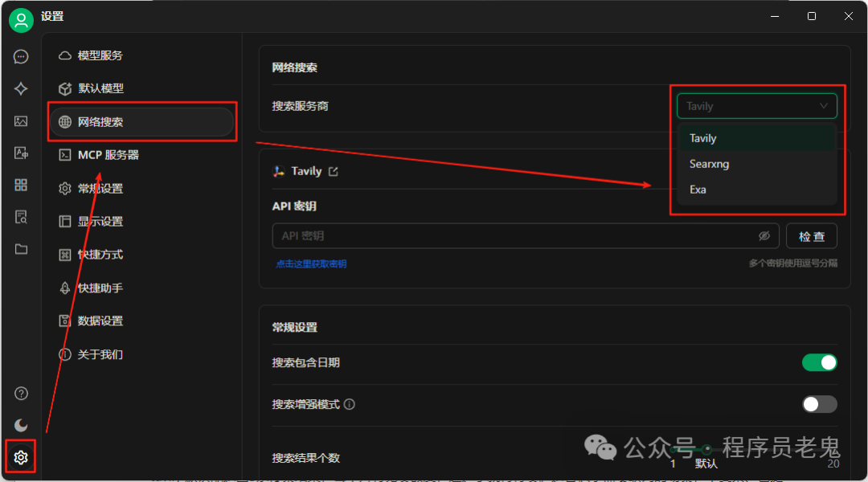Click the 检查 button to verify key
Viewport: 868px width, 482px height.
pyautogui.click(x=812, y=236)
